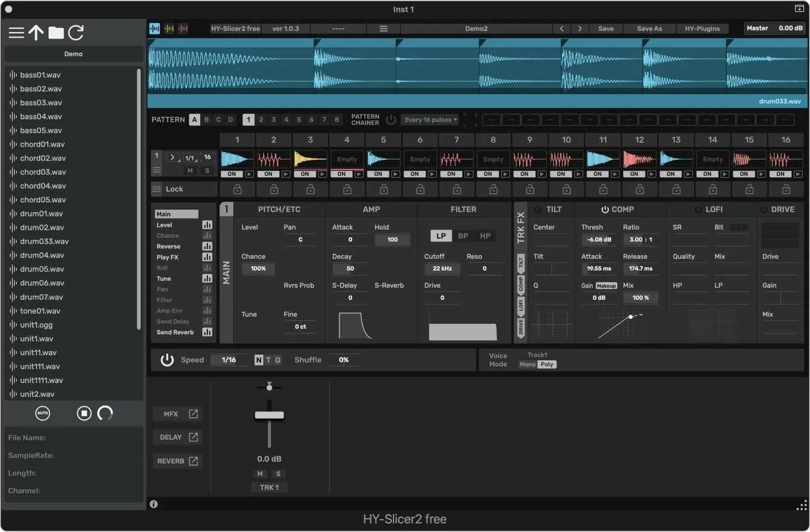
Task: Select triplet T speed mode
Action: 268,360
